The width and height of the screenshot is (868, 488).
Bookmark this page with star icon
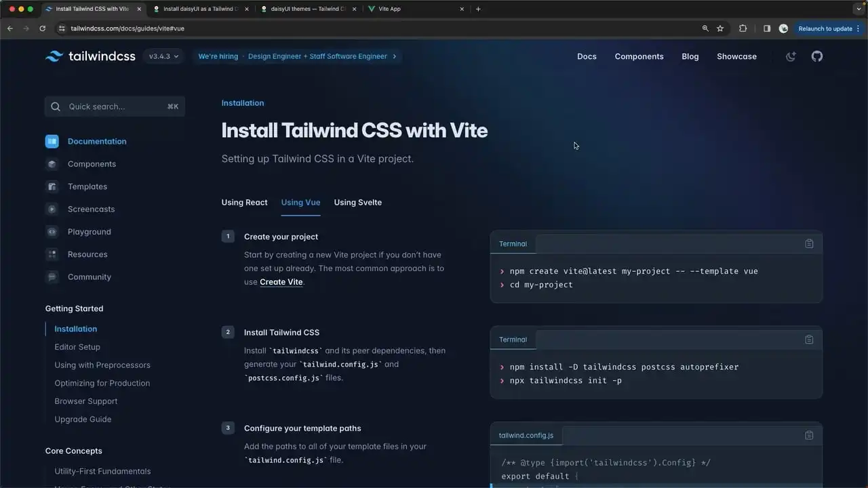720,28
